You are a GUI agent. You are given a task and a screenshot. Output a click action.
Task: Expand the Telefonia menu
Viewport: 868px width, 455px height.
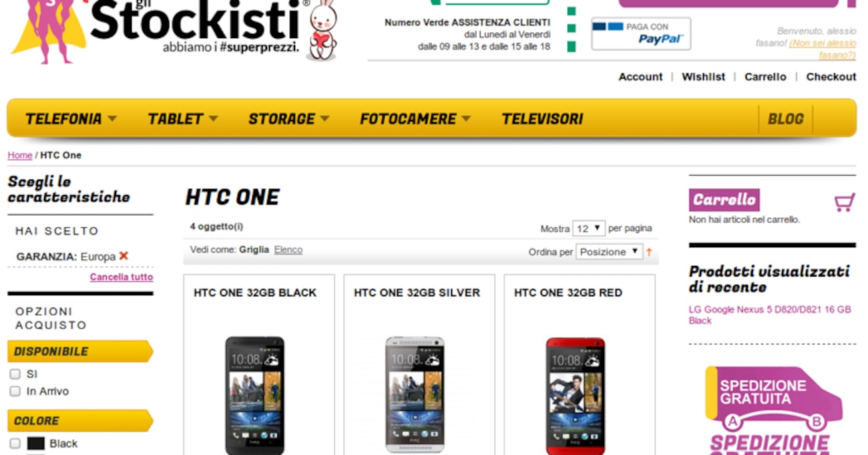[71, 119]
